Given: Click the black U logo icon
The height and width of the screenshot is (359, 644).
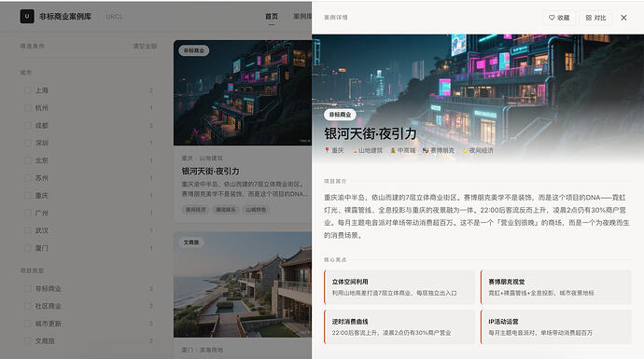Looking at the screenshot, I should coord(27,17).
